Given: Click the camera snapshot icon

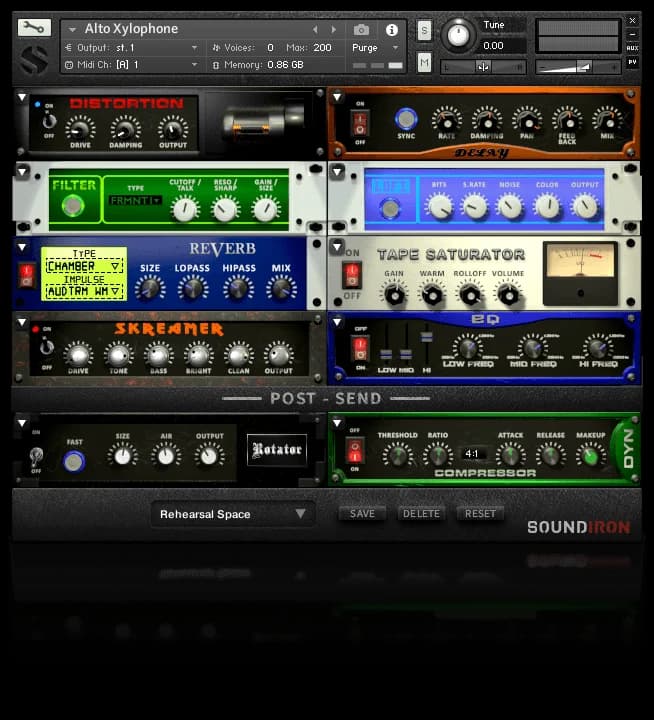Looking at the screenshot, I should (x=362, y=30).
